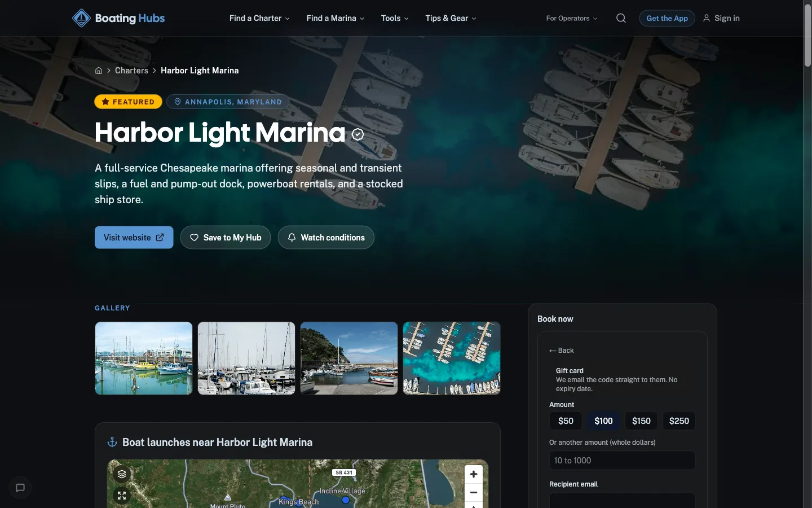Go to the Charters breadcrumb
This screenshot has width=812, height=508.
pyautogui.click(x=131, y=71)
